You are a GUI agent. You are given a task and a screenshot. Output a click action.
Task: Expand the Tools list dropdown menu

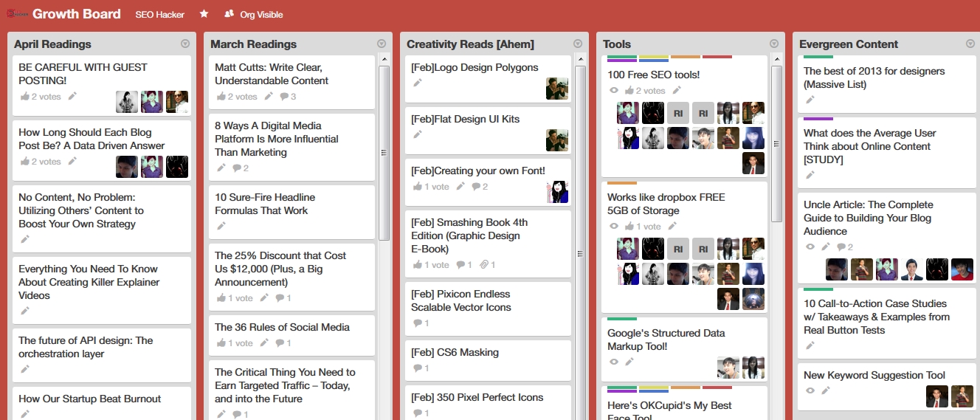point(774,44)
